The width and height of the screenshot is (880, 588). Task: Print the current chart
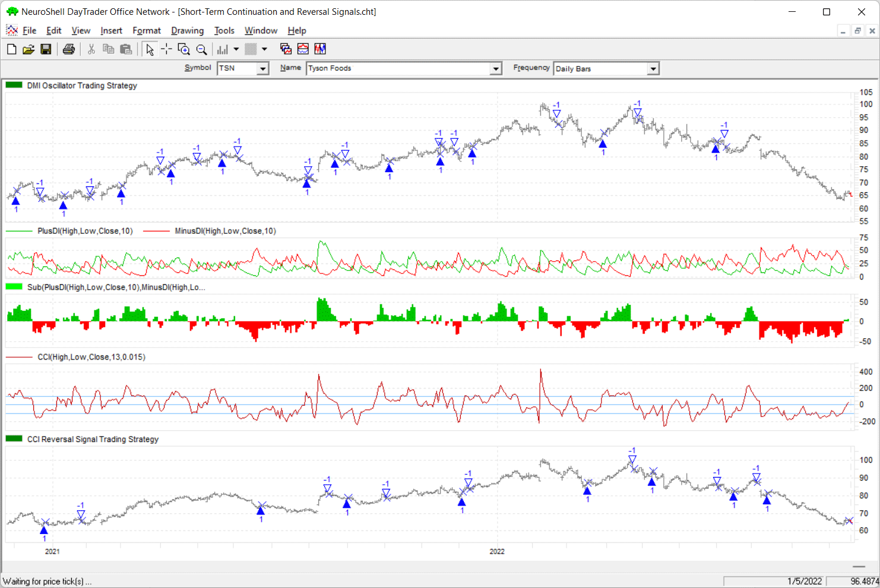click(x=68, y=49)
